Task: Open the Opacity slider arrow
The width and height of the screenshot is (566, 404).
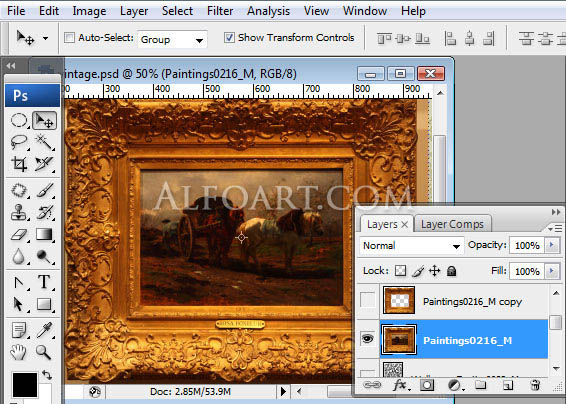Action: point(552,246)
